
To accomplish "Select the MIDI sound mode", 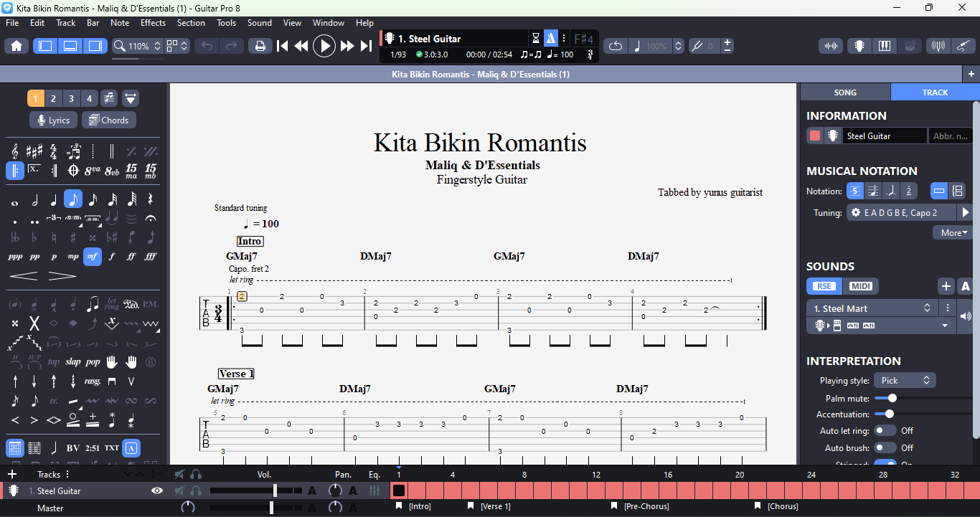I will click(x=861, y=286).
